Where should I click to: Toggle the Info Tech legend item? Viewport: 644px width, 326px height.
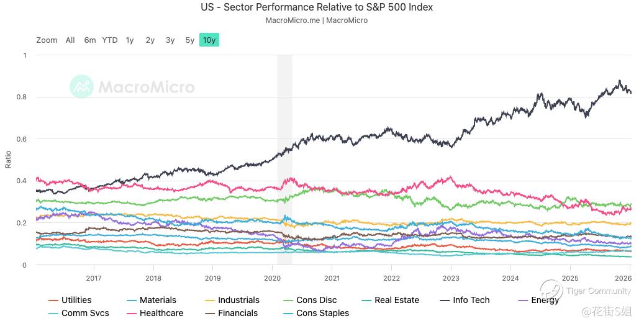coord(471,300)
